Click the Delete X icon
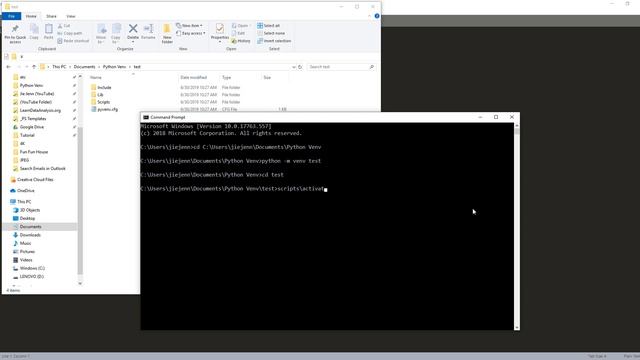Screen dimensions: 640x360 [x=133, y=28]
